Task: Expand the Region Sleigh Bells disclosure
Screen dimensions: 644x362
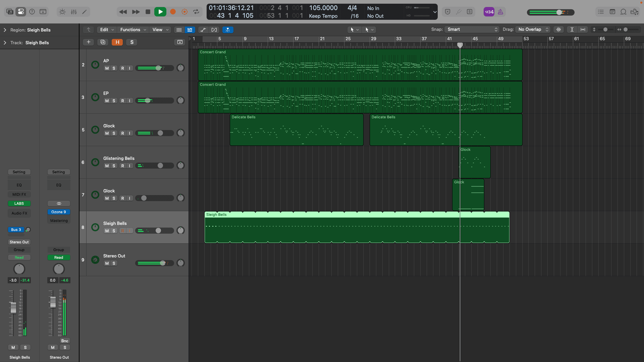Action: (5, 30)
